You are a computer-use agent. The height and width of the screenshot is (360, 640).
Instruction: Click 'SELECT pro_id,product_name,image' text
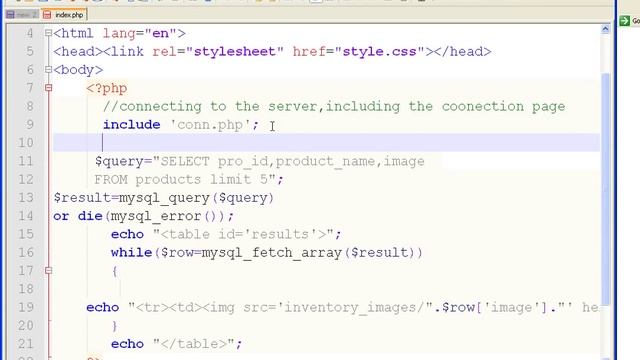(292, 162)
